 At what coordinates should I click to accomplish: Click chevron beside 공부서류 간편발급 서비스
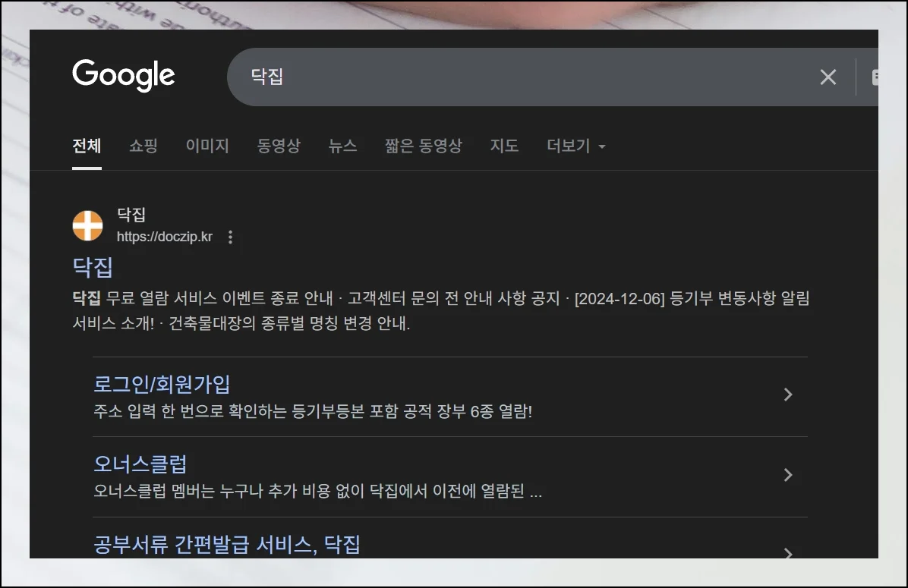point(788,552)
